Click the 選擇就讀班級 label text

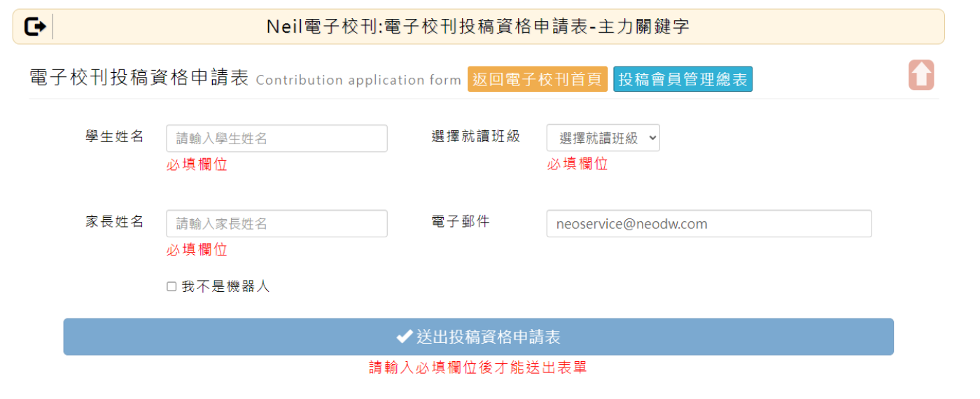tap(476, 136)
